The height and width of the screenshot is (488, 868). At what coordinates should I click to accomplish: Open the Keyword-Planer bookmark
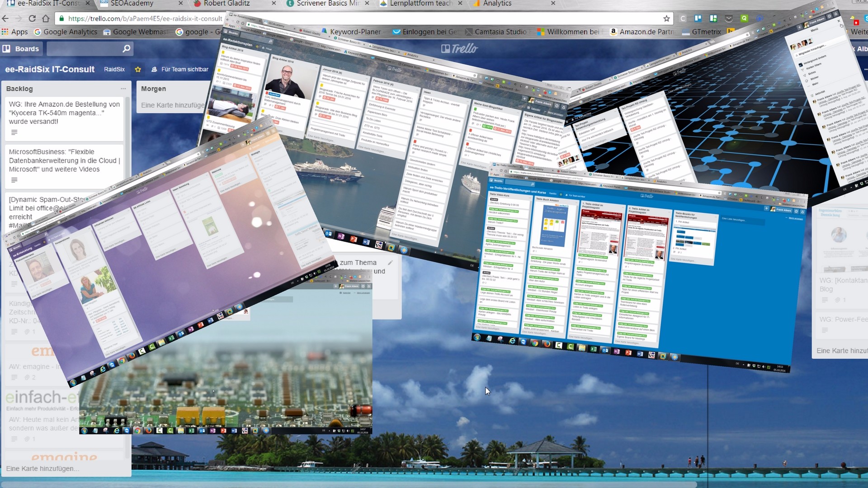coord(351,32)
